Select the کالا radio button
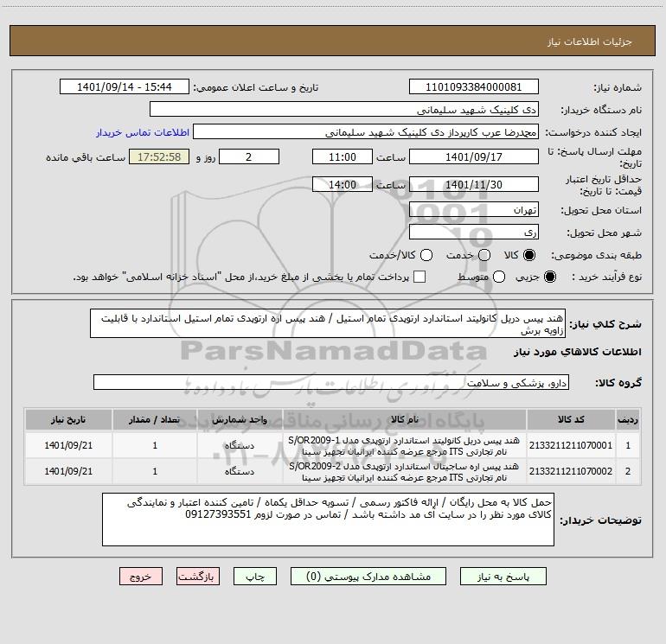 coord(529,255)
